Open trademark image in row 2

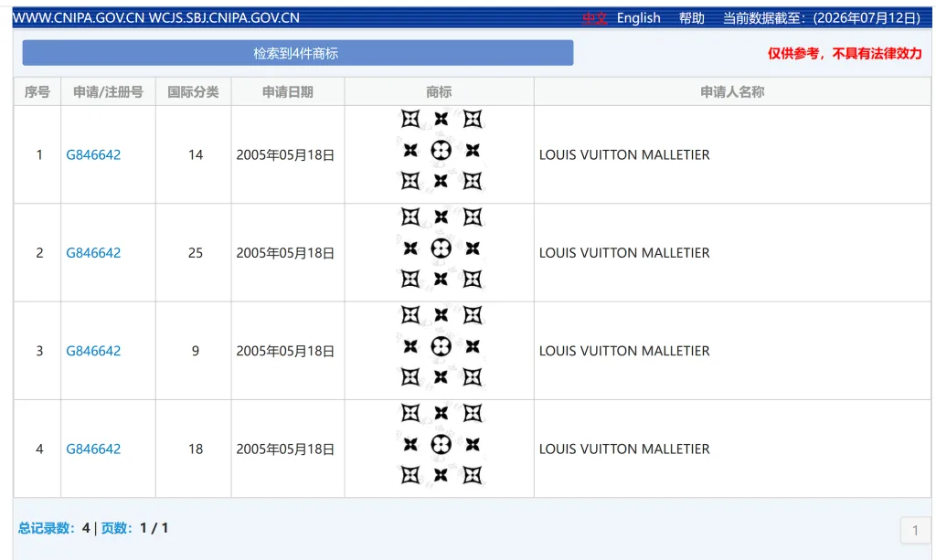(x=441, y=248)
